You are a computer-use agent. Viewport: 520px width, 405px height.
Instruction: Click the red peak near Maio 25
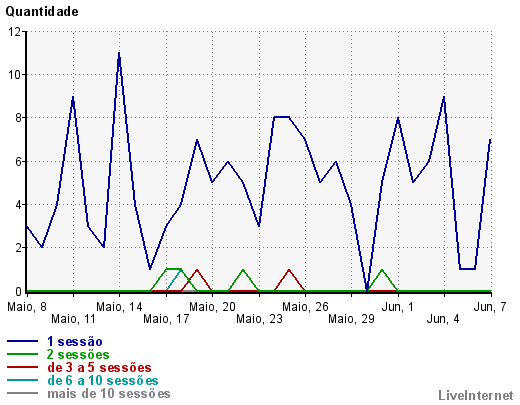289,270
